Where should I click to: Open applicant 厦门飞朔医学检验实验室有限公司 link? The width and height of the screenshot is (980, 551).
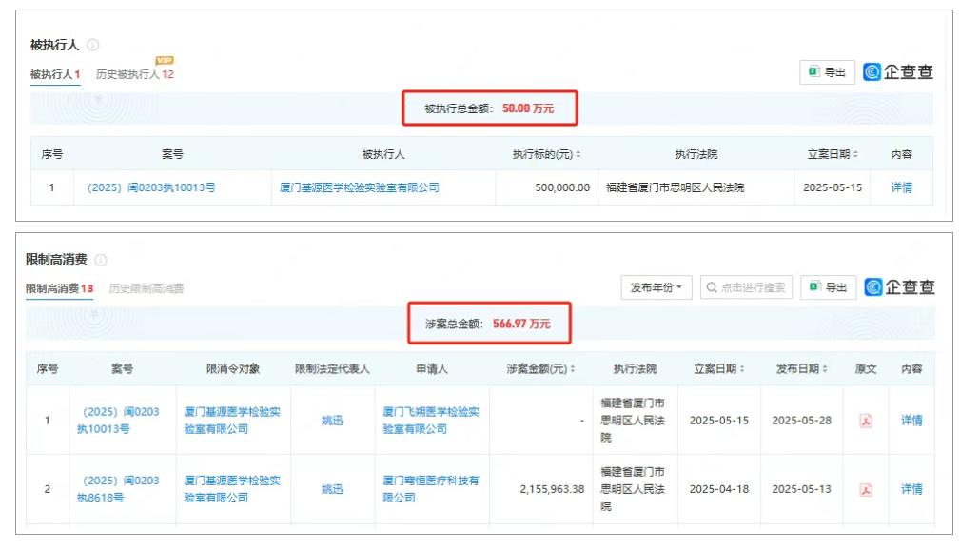431,421
